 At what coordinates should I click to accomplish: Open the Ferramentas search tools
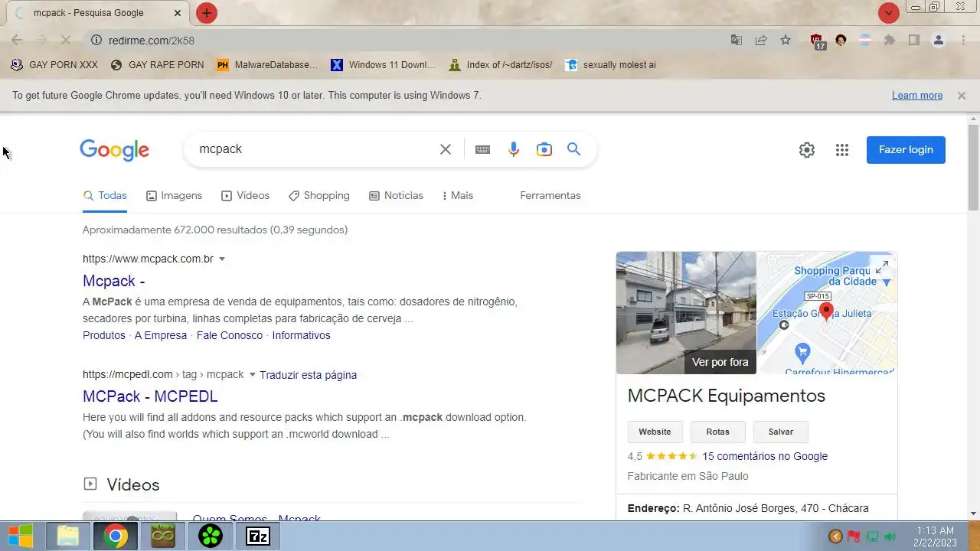pos(550,196)
